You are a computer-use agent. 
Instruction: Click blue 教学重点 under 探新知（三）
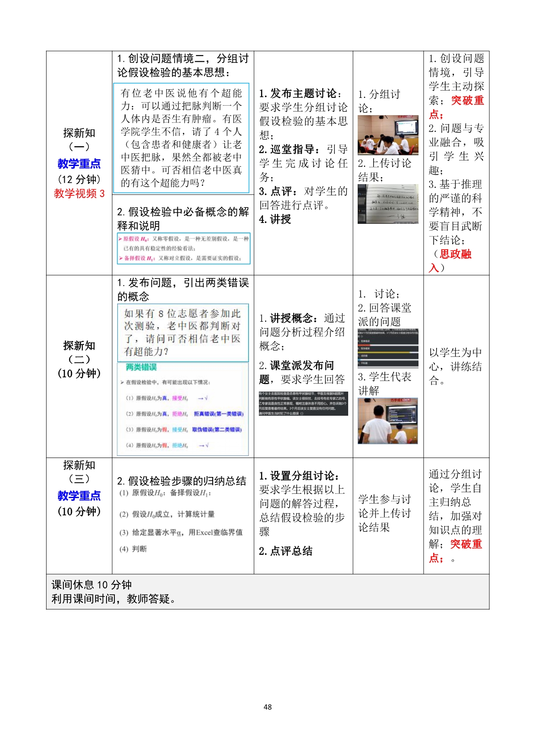coord(79,496)
